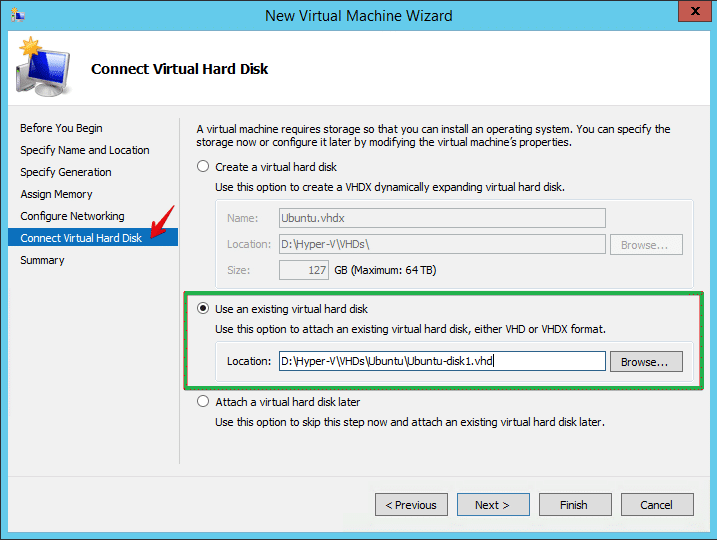Click the Ubuntu.vhdx name field

coord(442,218)
